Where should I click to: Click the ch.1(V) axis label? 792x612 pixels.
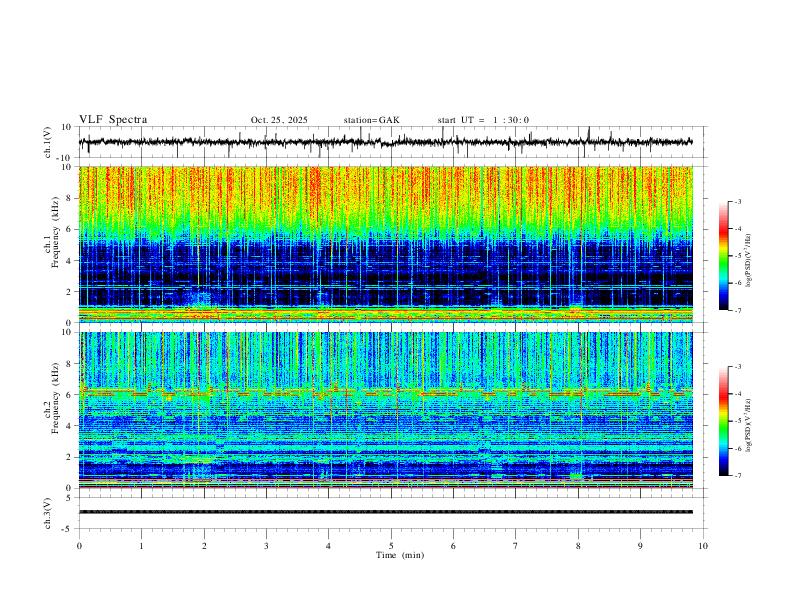[x=48, y=142]
